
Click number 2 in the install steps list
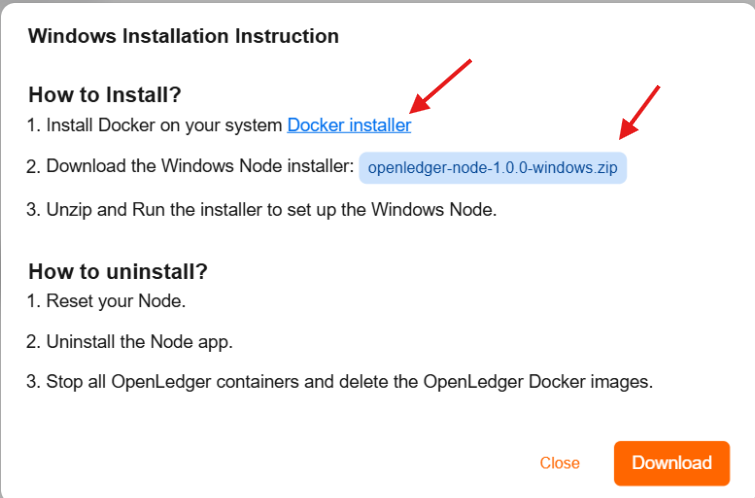click(33, 167)
